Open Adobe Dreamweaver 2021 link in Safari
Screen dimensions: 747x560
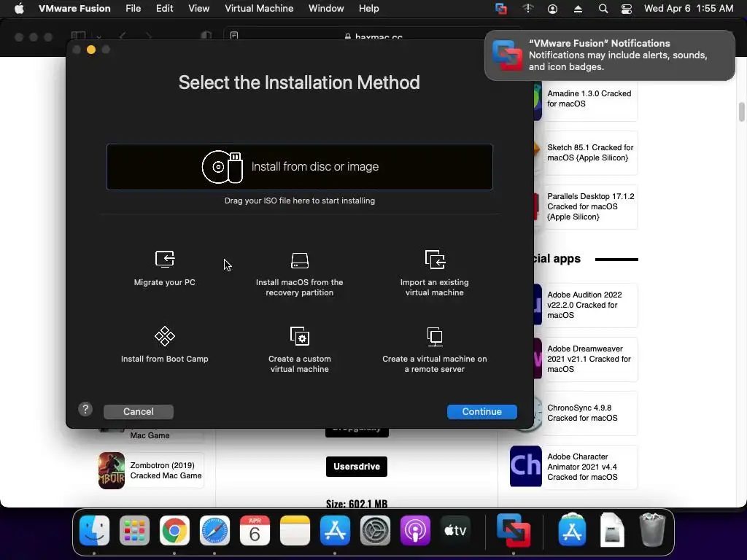click(589, 359)
